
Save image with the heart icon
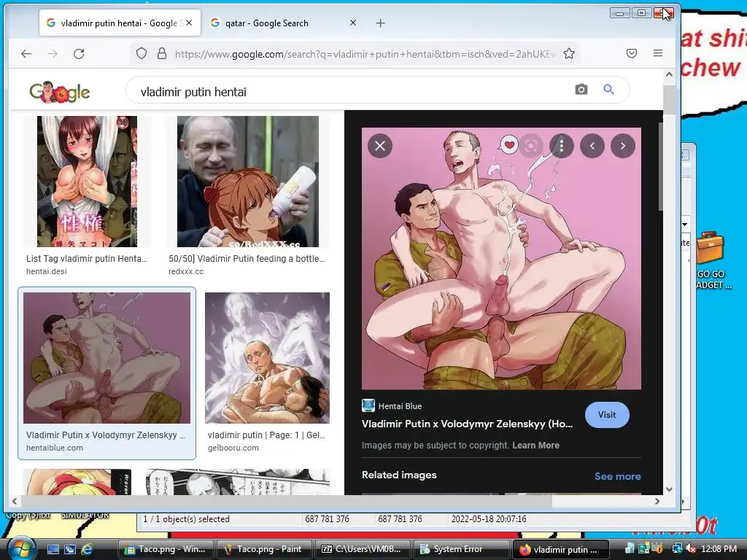[x=508, y=145]
